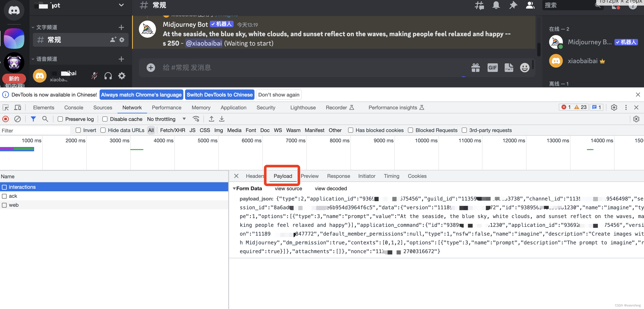Image resolution: width=644 pixels, height=309 pixels.
Task: Click view source link
Action: 288,189
